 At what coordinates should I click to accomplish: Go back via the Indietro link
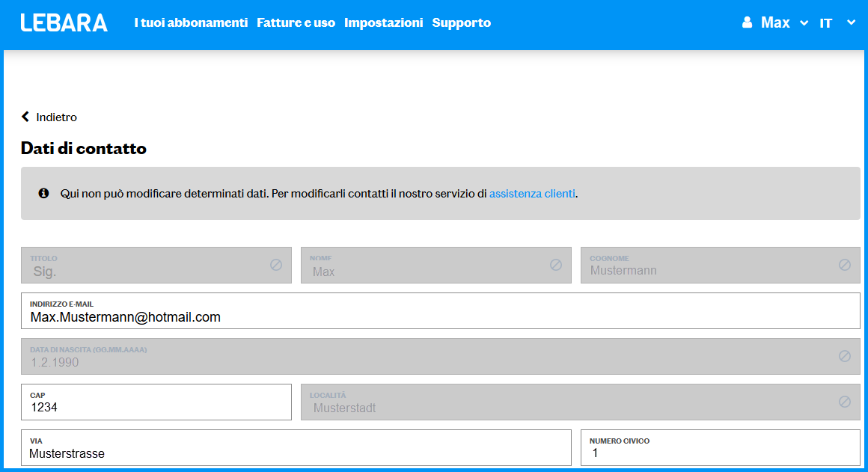pos(56,117)
